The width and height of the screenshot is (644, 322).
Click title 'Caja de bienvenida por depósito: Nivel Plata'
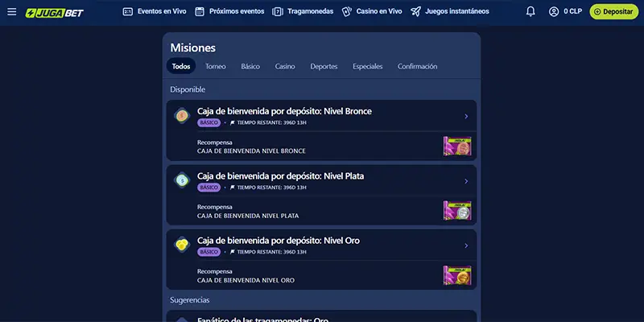pos(280,175)
